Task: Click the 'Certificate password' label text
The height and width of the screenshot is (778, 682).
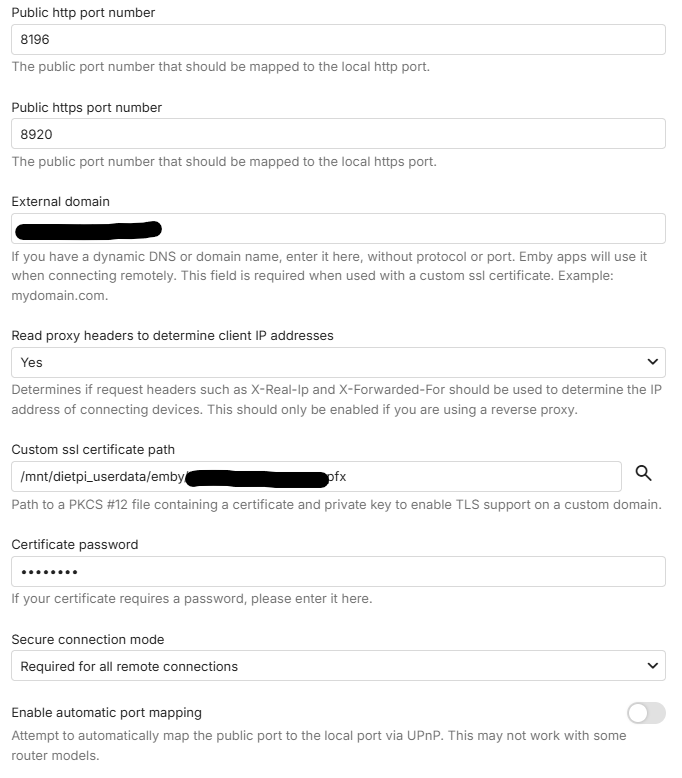Action: pos(74,545)
